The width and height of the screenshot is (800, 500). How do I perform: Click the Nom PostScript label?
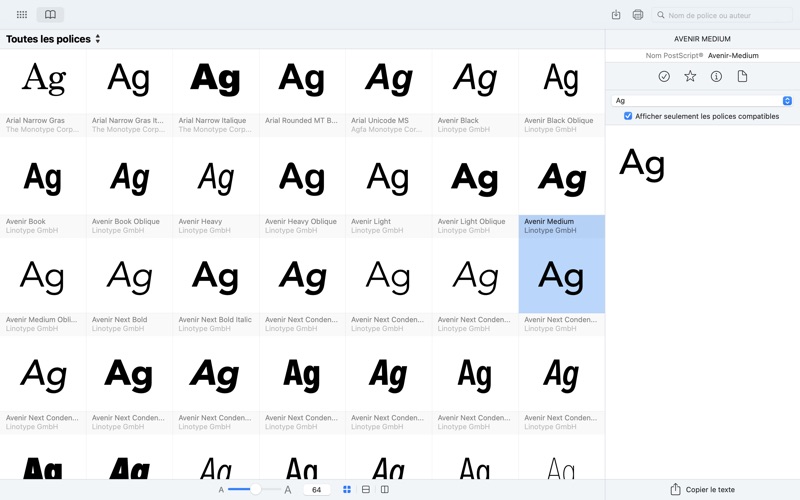[674, 56]
